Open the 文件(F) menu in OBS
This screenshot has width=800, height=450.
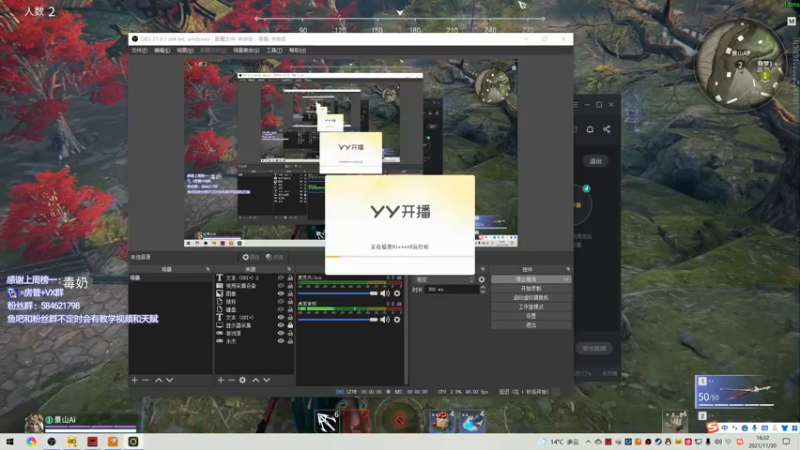pyautogui.click(x=139, y=51)
